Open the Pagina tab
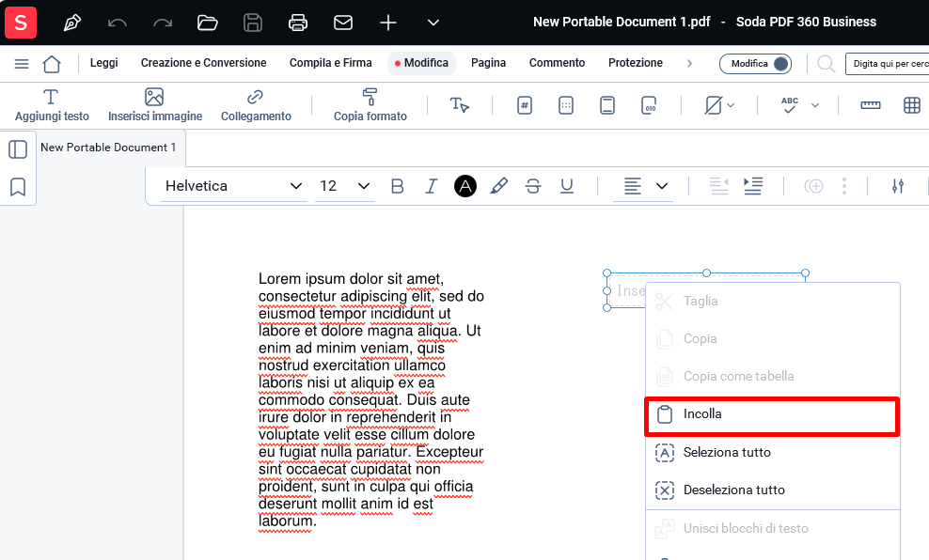The image size is (929, 560). coord(488,63)
